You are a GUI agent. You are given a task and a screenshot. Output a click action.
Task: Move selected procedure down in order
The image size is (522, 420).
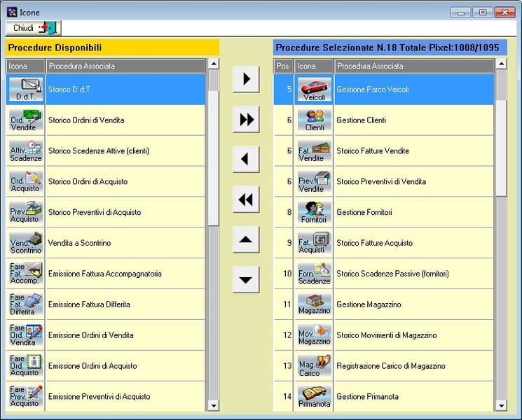point(246,280)
